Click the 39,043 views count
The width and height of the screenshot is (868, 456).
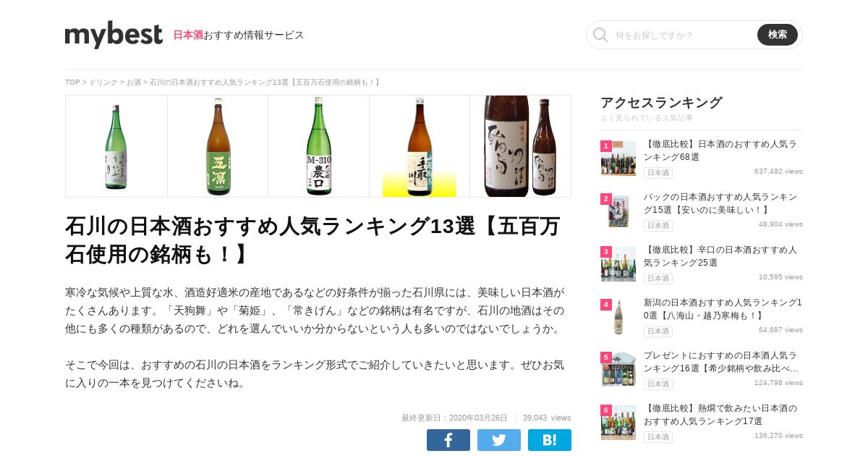547,418
